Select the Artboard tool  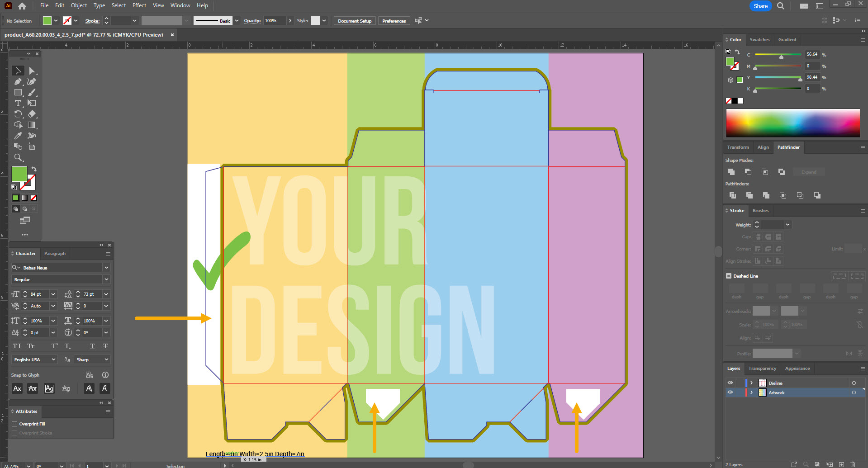[32, 147]
